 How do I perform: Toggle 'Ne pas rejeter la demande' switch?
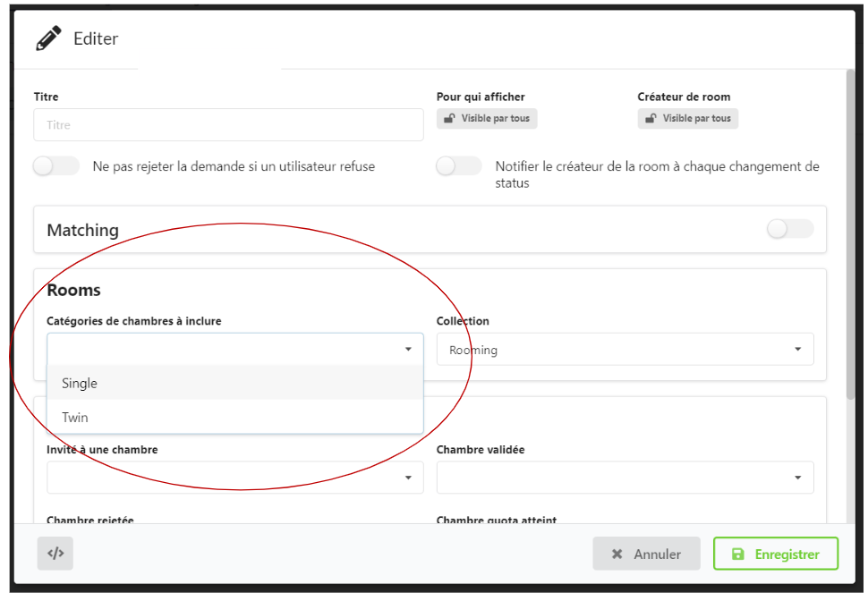tap(55, 166)
